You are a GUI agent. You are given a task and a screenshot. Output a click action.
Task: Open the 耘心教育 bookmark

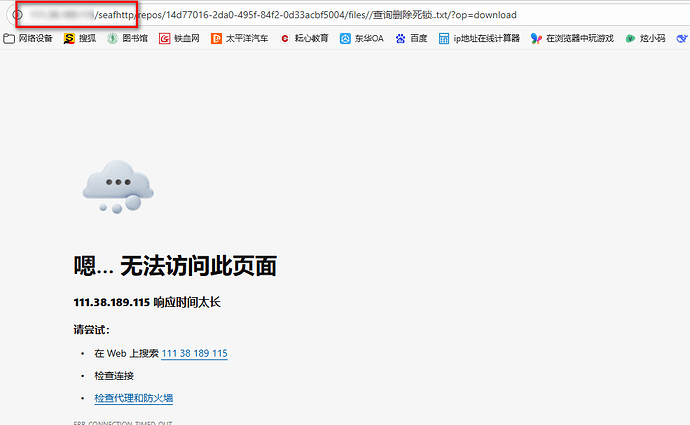[x=304, y=39]
